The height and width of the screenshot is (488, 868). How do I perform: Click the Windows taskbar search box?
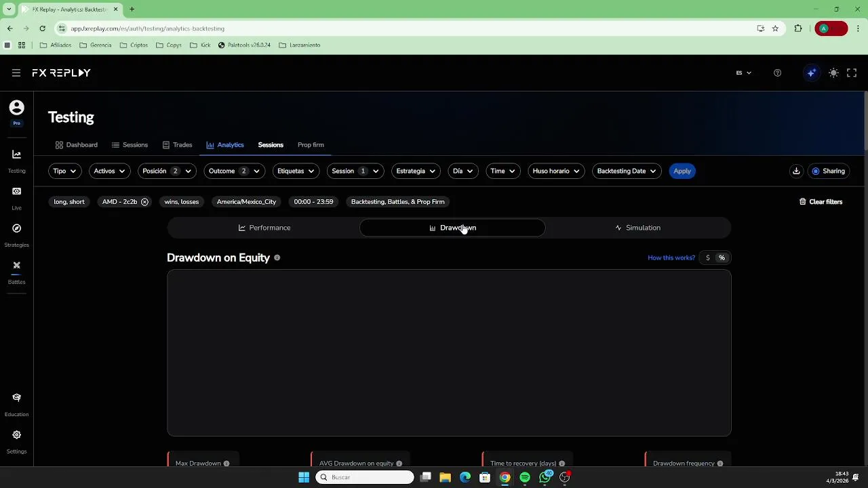pyautogui.click(x=365, y=477)
